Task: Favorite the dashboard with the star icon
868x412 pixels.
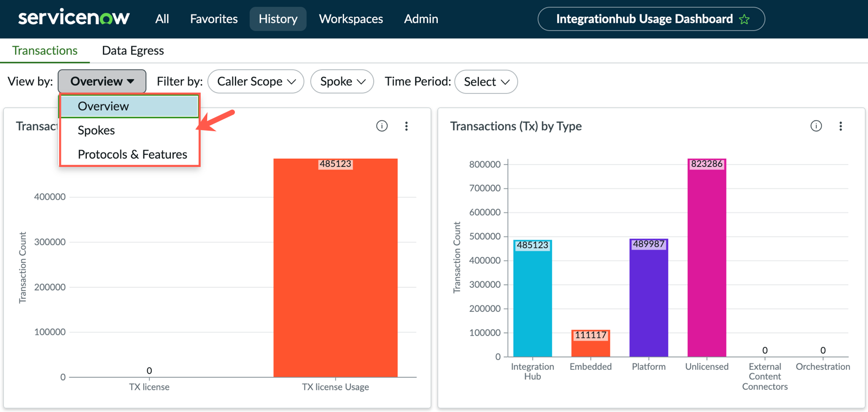Action: click(x=744, y=20)
